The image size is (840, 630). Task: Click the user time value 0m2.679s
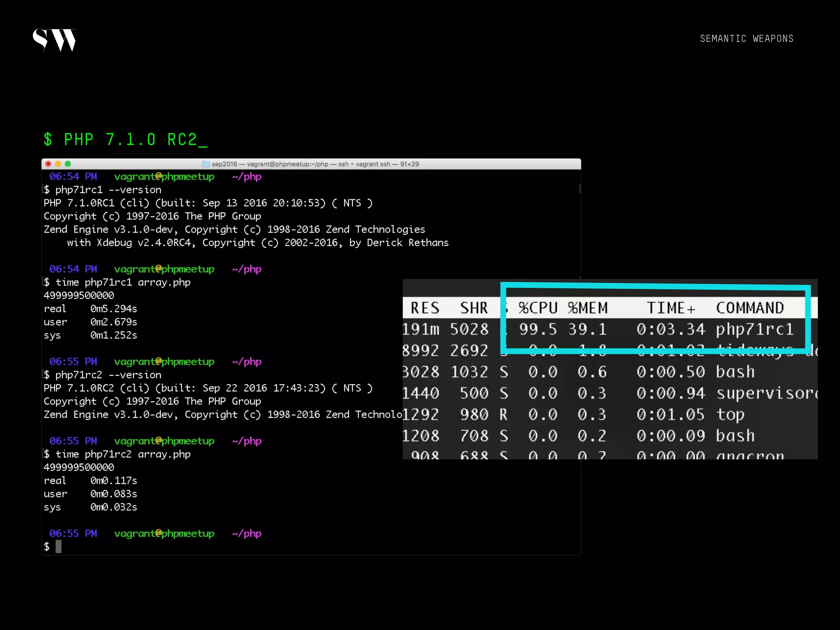click(x=114, y=322)
